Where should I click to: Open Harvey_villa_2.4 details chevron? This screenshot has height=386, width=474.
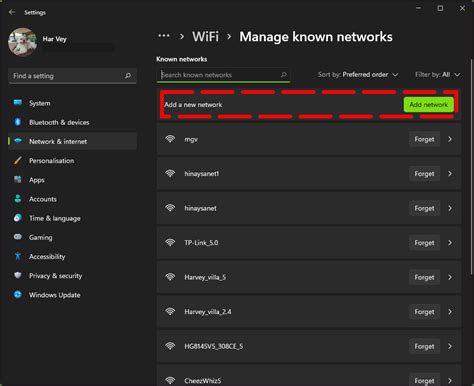pos(450,312)
